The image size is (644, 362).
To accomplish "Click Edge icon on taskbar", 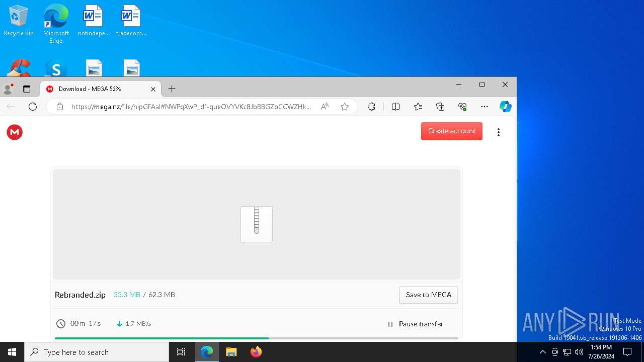I will (x=207, y=352).
